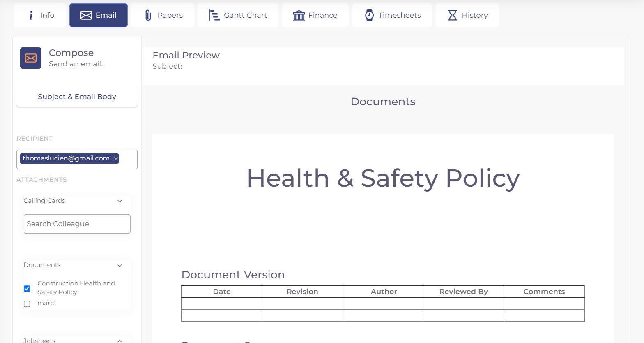Click the Search Colleague field
Image resolution: width=644 pixels, height=343 pixels.
(x=77, y=224)
